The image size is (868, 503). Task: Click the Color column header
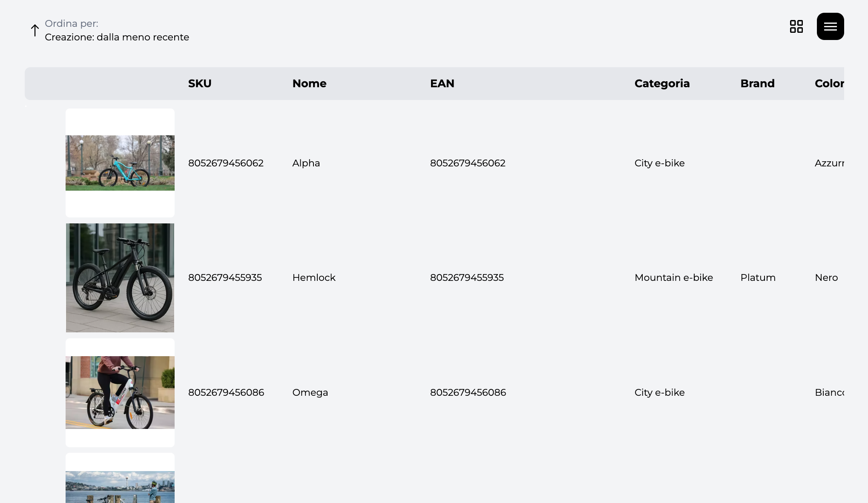829,83
